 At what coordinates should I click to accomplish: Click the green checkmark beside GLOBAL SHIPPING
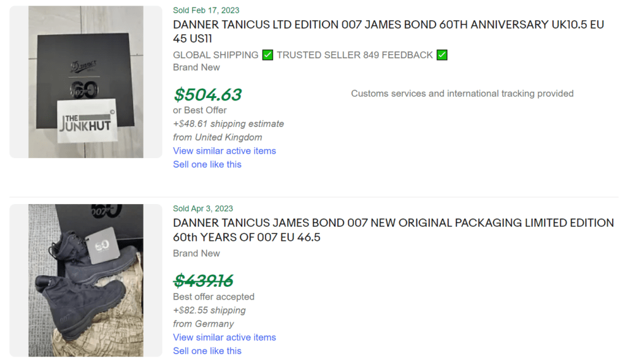pos(267,55)
